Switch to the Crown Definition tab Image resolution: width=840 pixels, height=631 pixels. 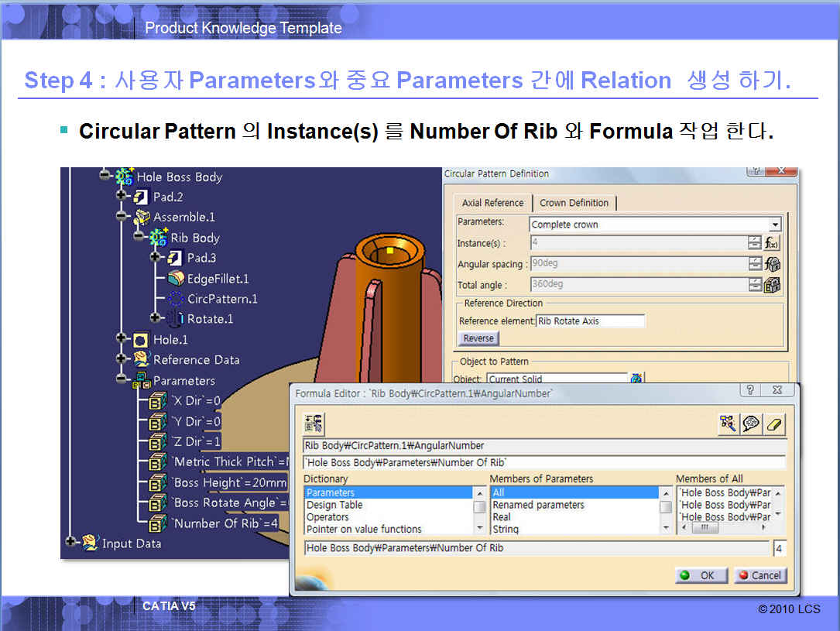(x=574, y=203)
